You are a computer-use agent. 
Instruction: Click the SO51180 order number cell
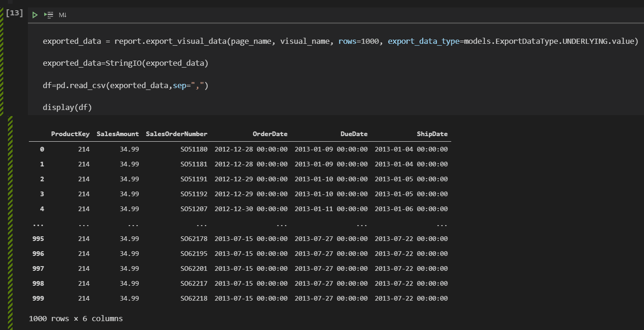coord(194,149)
